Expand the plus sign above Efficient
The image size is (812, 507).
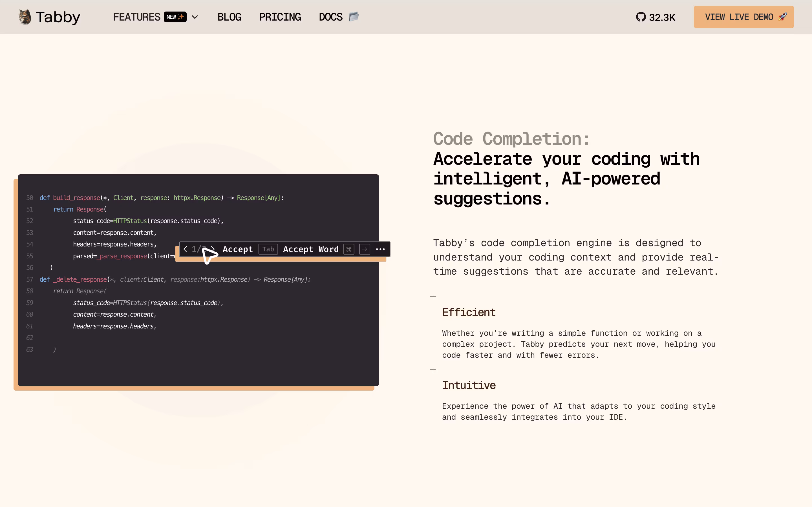(x=433, y=296)
